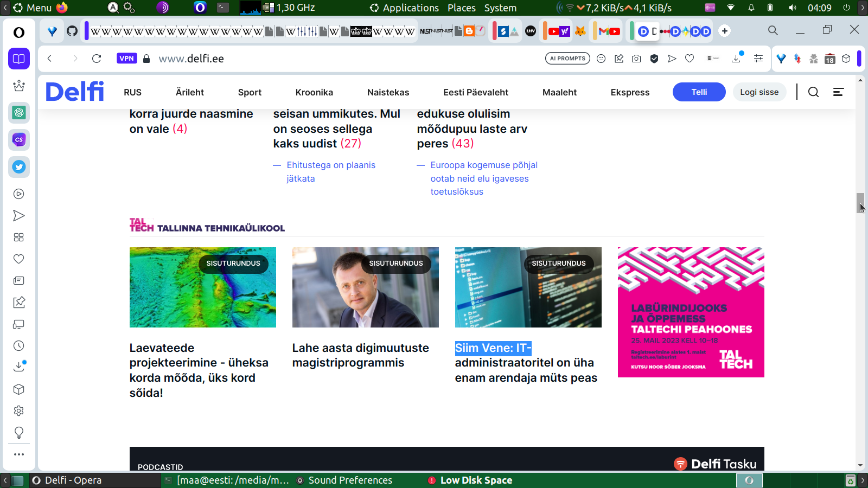Click the page vertical scrollbar thumb
868x488 pixels.
(860, 203)
